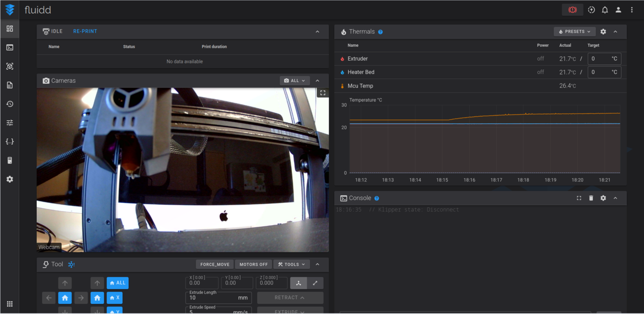Move toolhead left with arrow
The image size is (644, 314).
[x=49, y=298]
